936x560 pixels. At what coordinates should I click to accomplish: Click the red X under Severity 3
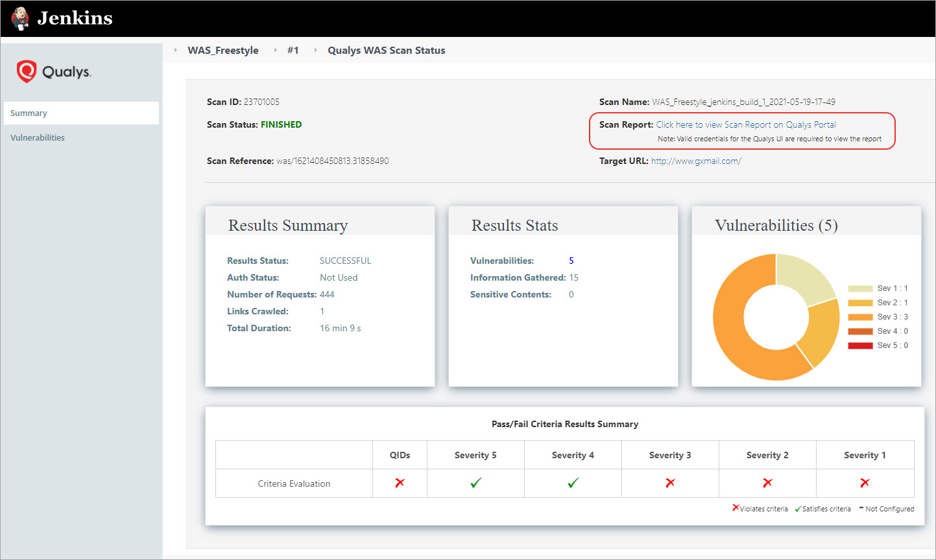(x=670, y=483)
